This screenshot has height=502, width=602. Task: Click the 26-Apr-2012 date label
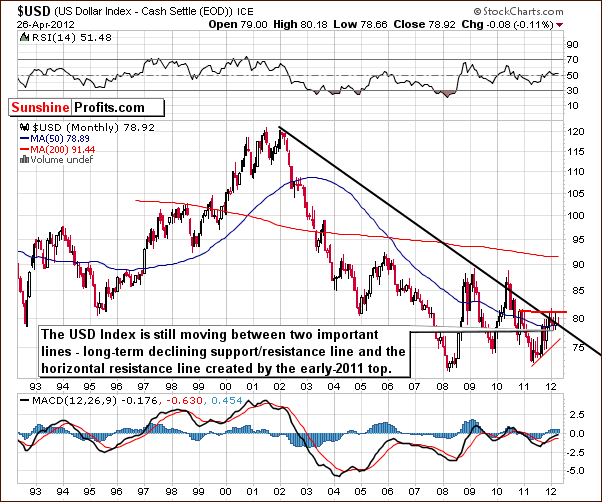[x=46, y=25]
